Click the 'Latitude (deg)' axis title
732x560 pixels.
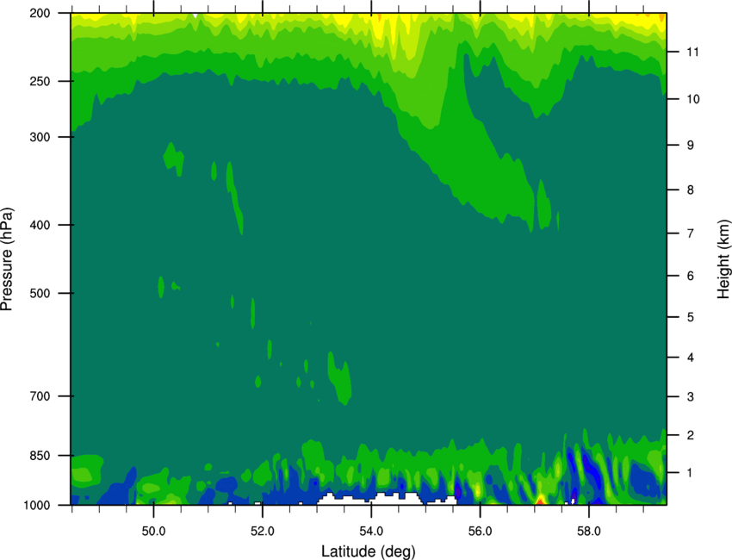click(x=368, y=551)
